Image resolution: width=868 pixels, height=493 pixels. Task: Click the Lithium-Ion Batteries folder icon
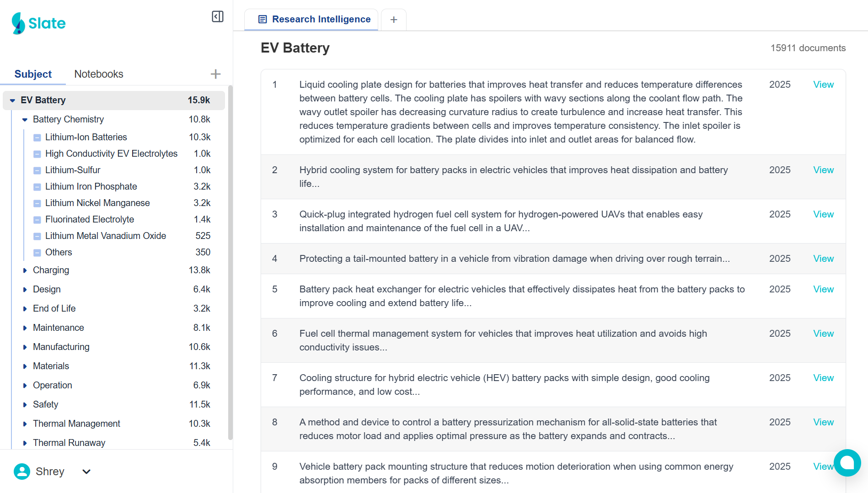(38, 138)
